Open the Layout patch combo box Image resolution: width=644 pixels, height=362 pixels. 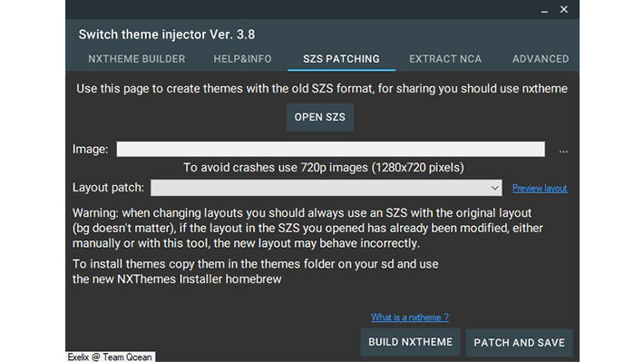[x=327, y=188]
